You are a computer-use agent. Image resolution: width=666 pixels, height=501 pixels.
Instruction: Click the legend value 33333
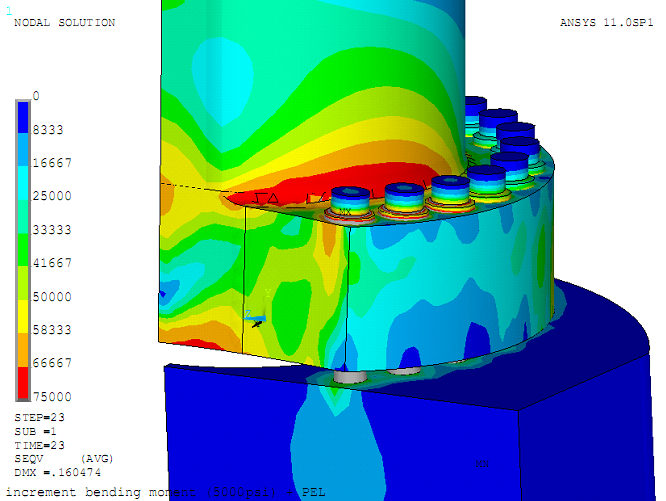[52, 230]
